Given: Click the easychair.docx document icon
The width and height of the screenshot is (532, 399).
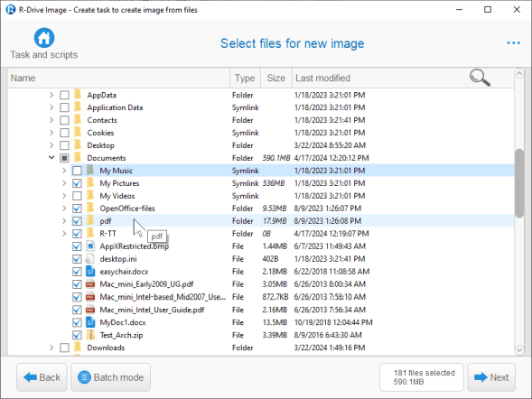Looking at the screenshot, I should click(90, 272).
